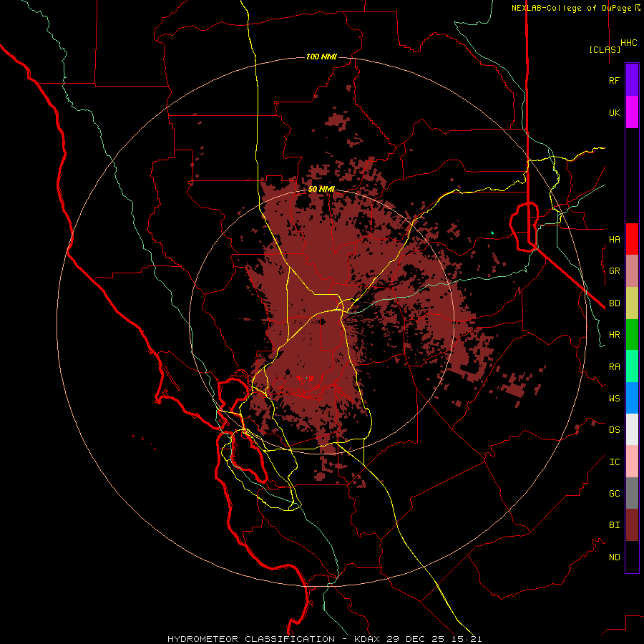
Task: Click the WS legend label
Action: (614, 398)
